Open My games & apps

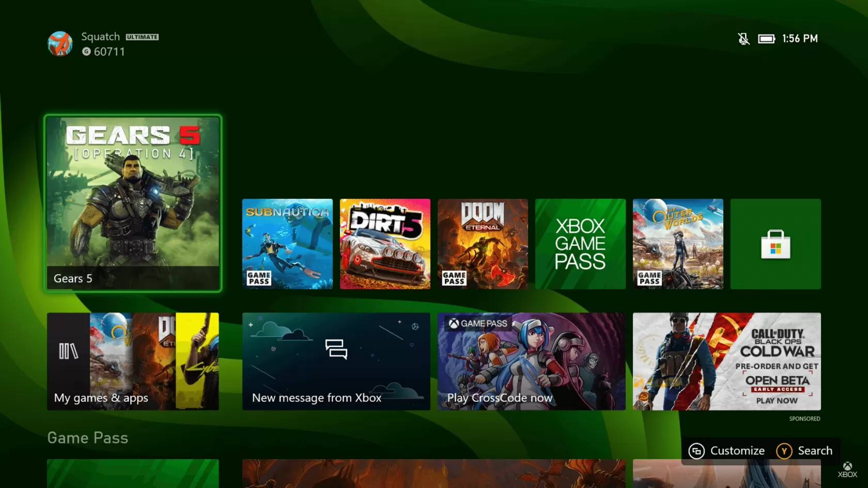[133, 361]
